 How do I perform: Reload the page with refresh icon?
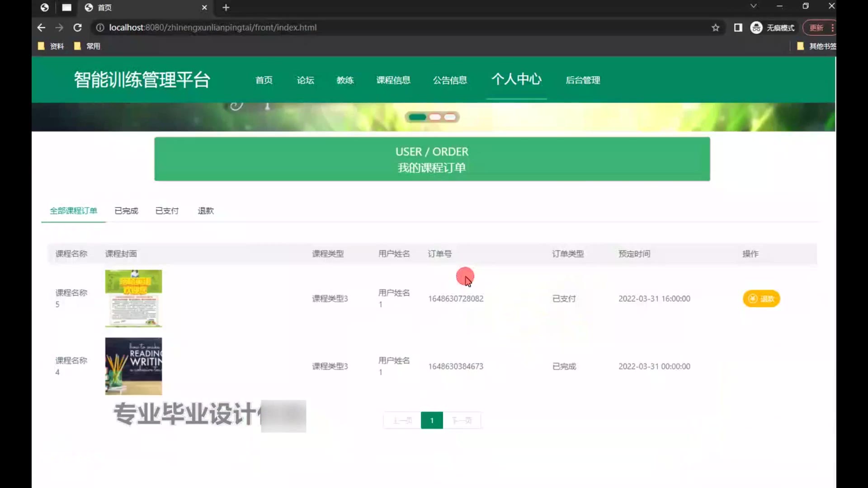77,28
